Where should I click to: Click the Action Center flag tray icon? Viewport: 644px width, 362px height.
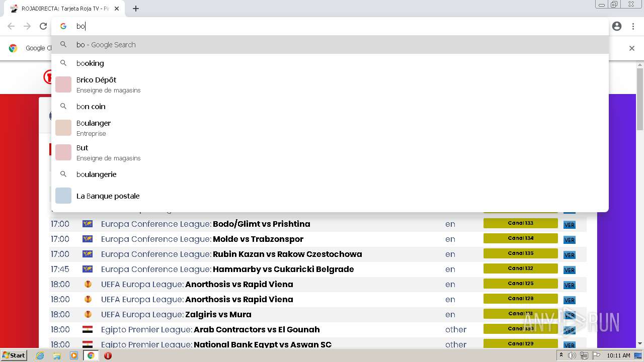[596, 355]
